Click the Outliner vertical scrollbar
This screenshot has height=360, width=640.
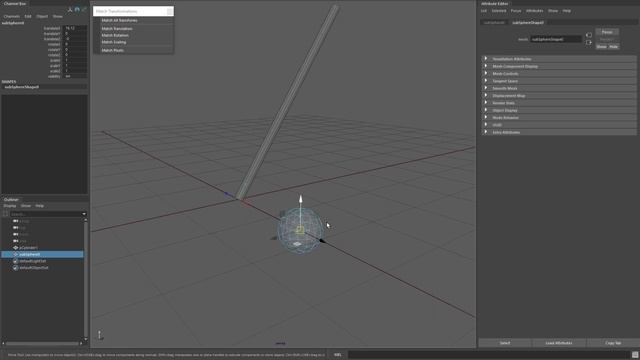point(86,280)
